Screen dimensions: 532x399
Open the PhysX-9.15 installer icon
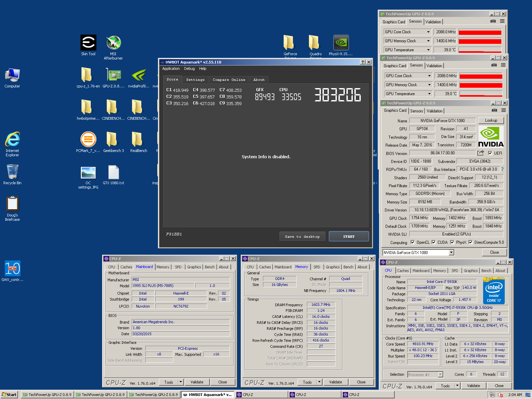tap(341, 45)
